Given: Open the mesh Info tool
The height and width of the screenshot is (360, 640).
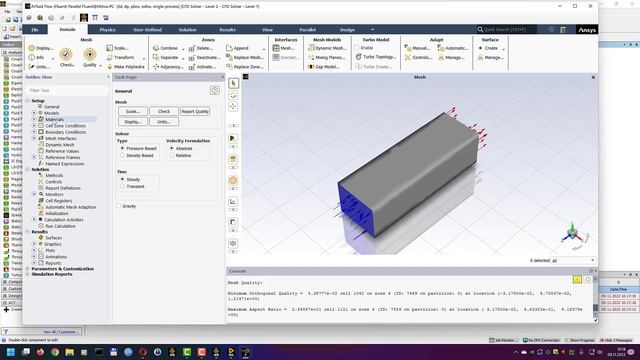Looking at the screenshot, I should pyautogui.click(x=37, y=58).
